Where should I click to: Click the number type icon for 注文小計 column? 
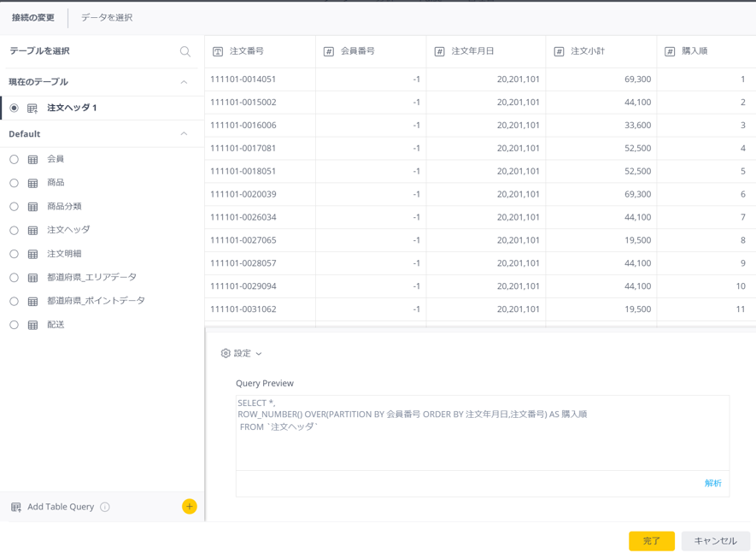tap(560, 52)
